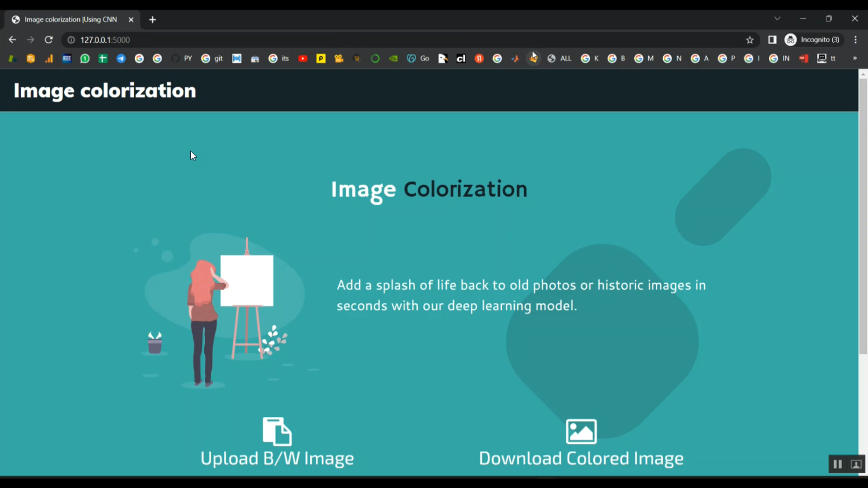Open the Yandex bookmark icon

(479, 58)
